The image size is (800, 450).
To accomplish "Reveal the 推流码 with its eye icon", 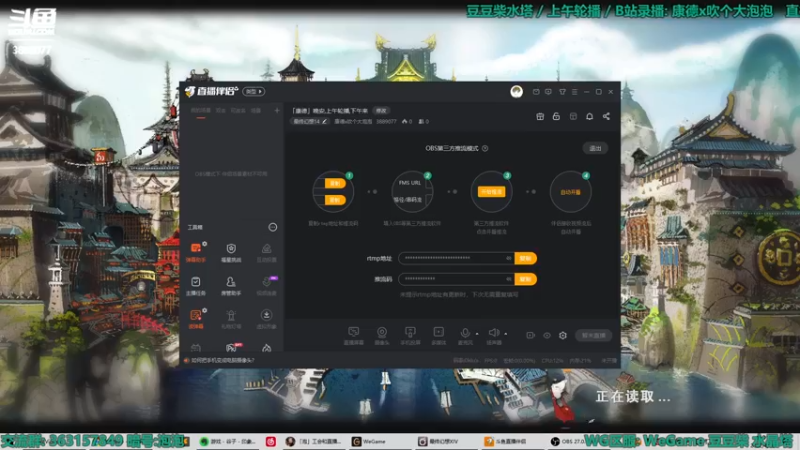I will (508, 279).
